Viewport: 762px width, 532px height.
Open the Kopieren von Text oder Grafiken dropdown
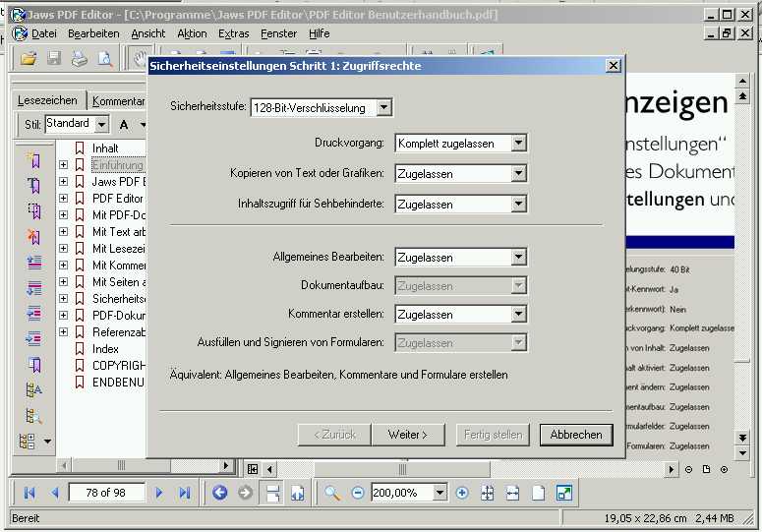point(518,173)
